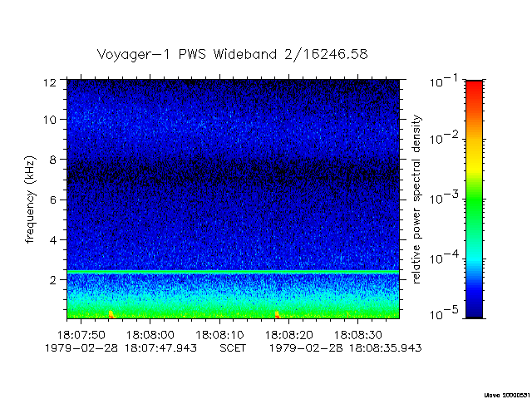Click the frequency (kHz) axis label
Image resolution: width=532 pixels, height=399 pixels.
pyautogui.click(x=30, y=199)
